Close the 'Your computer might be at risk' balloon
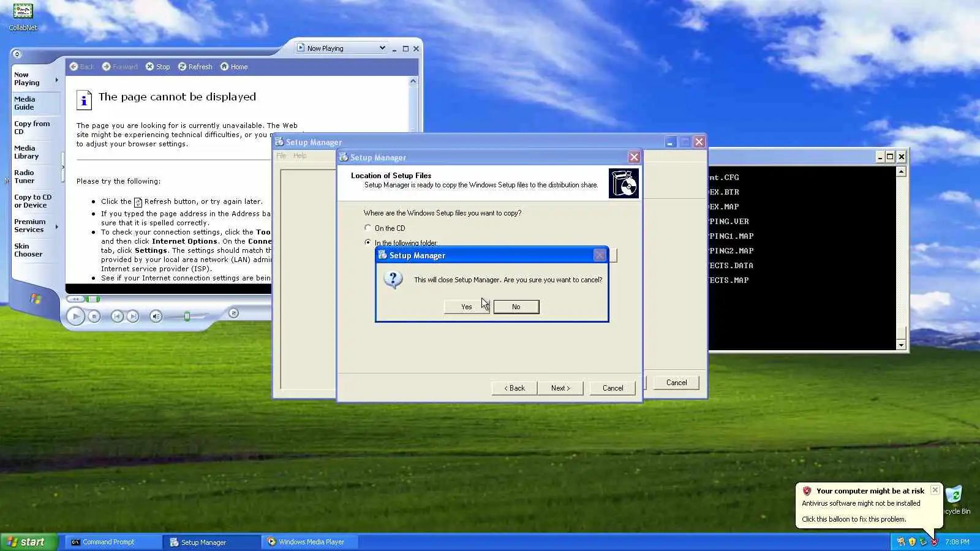The height and width of the screenshot is (551, 980). tap(935, 490)
